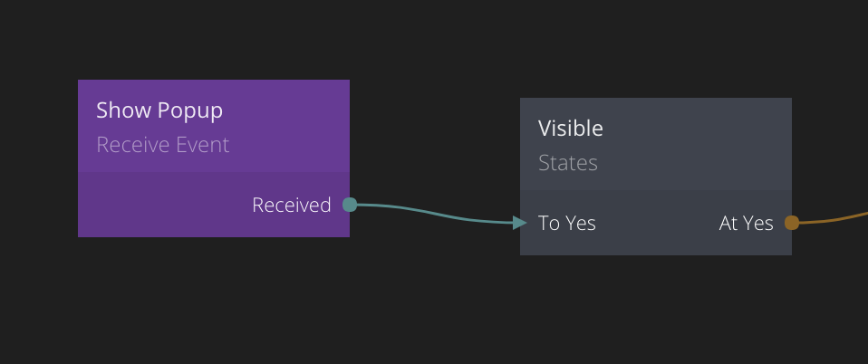Click the To Yes input arrow
The height and width of the screenshot is (364, 868).
click(x=519, y=222)
